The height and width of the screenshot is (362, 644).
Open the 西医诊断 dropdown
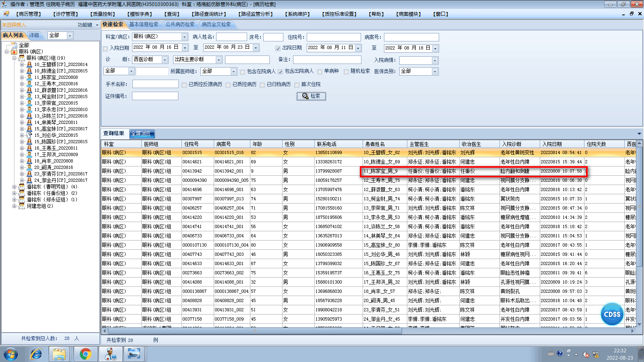(x=165, y=60)
